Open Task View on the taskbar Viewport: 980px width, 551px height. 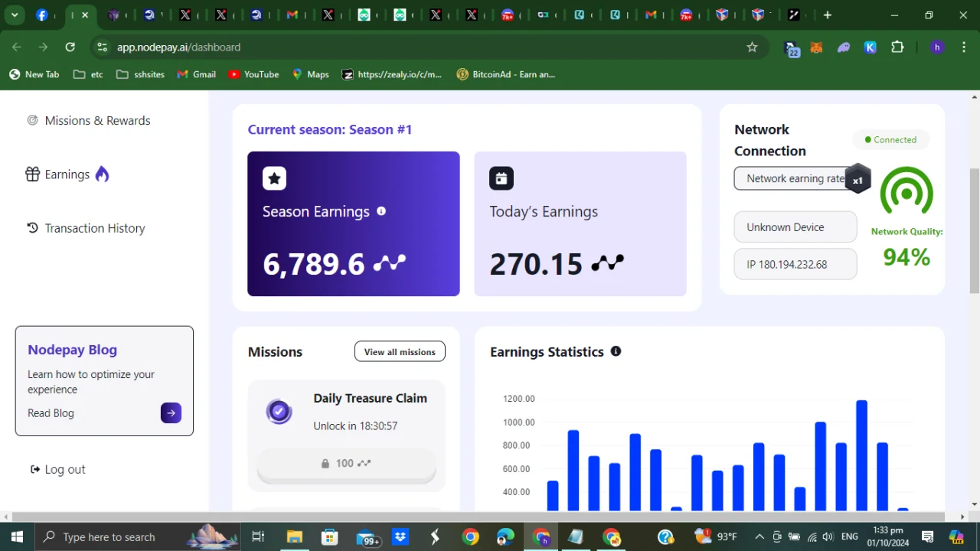[x=258, y=536]
